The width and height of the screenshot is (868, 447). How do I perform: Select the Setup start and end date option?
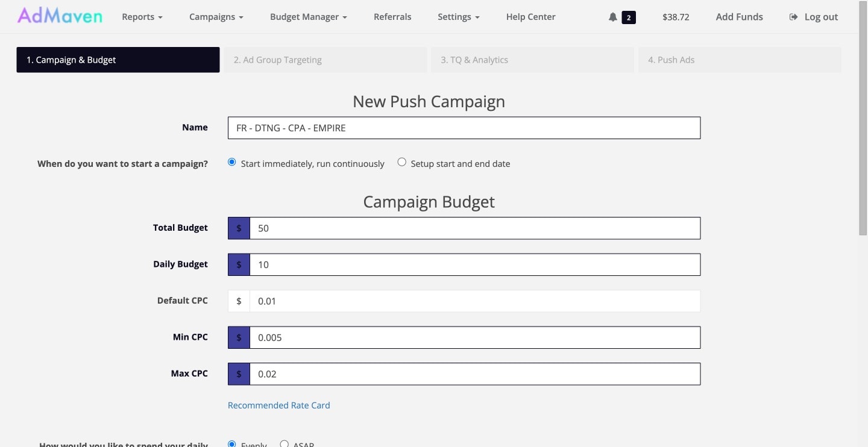(401, 161)
